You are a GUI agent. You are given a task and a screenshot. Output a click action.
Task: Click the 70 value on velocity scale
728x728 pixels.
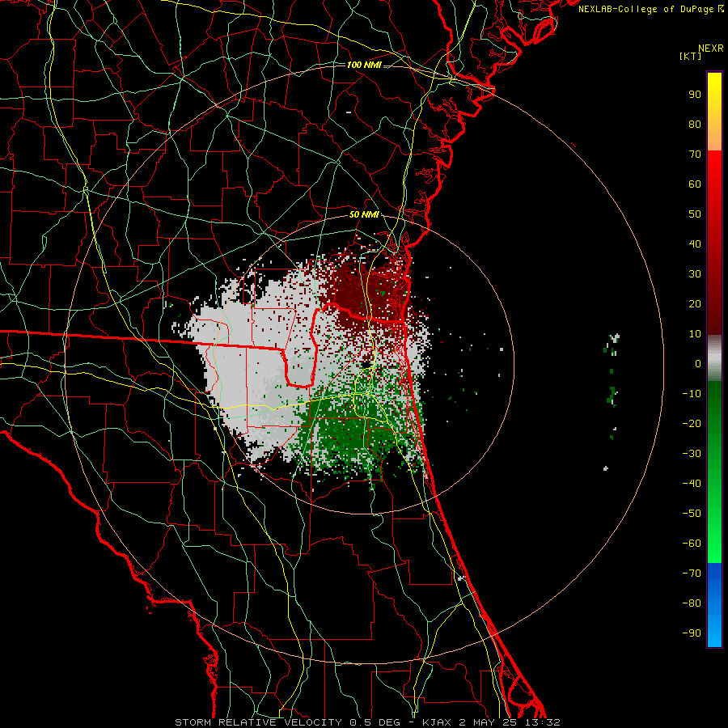point(695,154)
